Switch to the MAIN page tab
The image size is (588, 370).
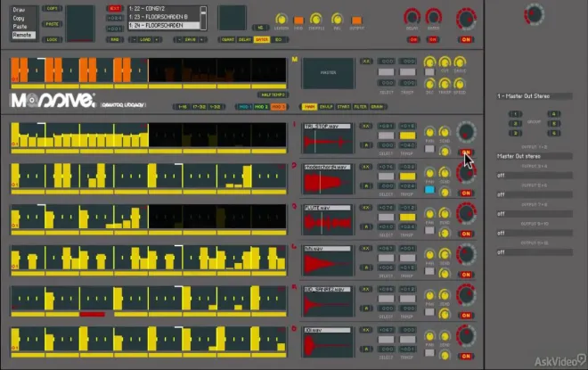pyautogui.click(x=309, y=107)
